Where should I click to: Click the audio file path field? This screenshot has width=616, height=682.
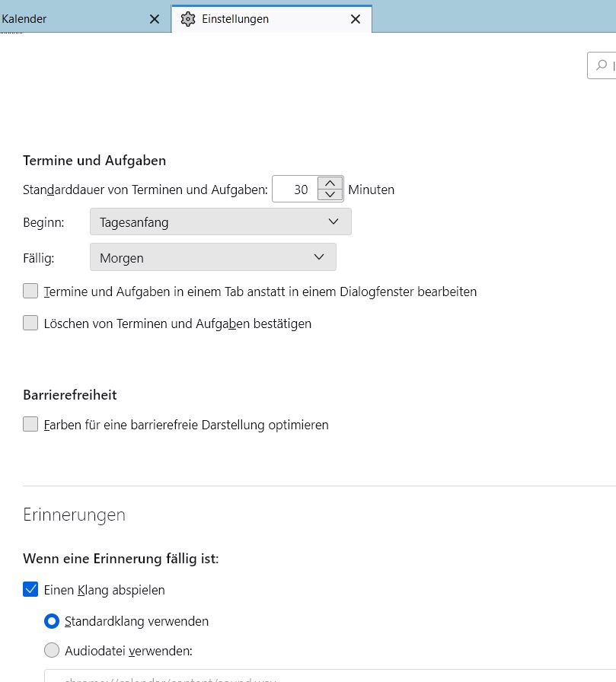305,677
